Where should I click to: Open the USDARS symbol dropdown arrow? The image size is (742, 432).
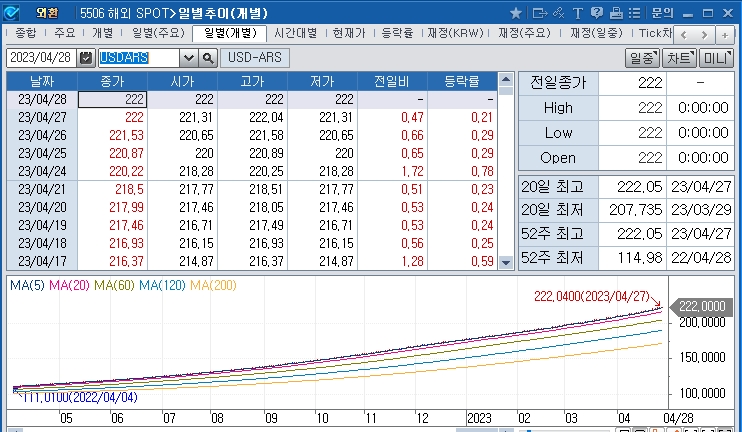coord(189,58)
